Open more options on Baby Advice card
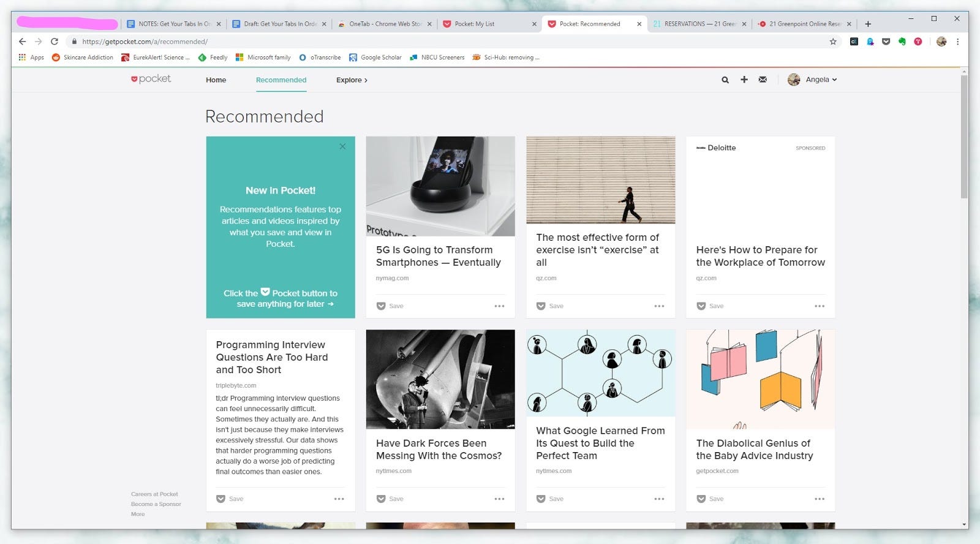This screenshot has height=544, width=980. [x=820, y=499]
